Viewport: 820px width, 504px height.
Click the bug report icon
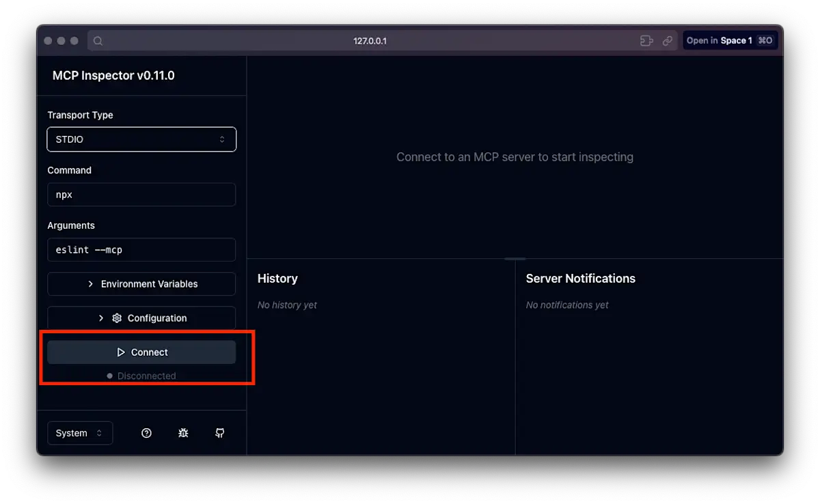[x=183, y=432]
